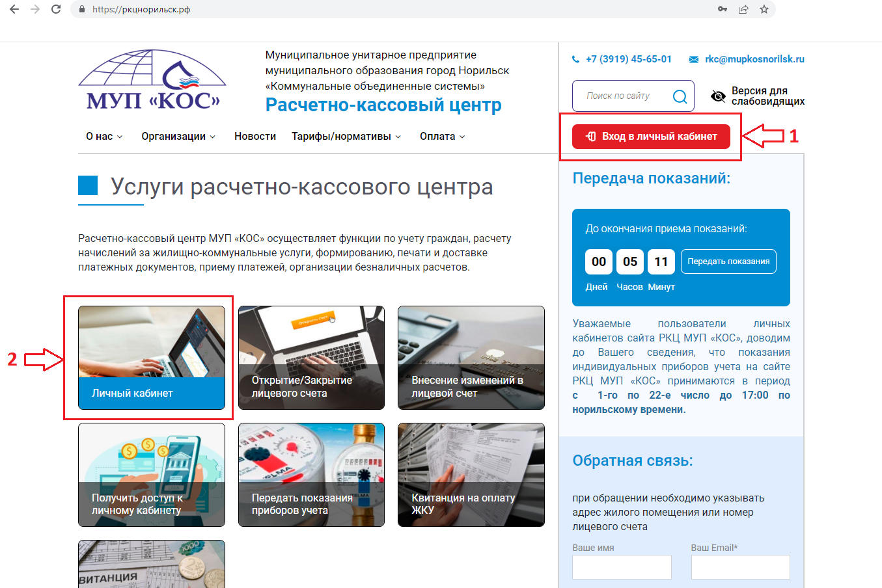Viewport: 882px width, 588px height.
Task: Bookmark page with star icon
Action: click(x=764, y=9)
